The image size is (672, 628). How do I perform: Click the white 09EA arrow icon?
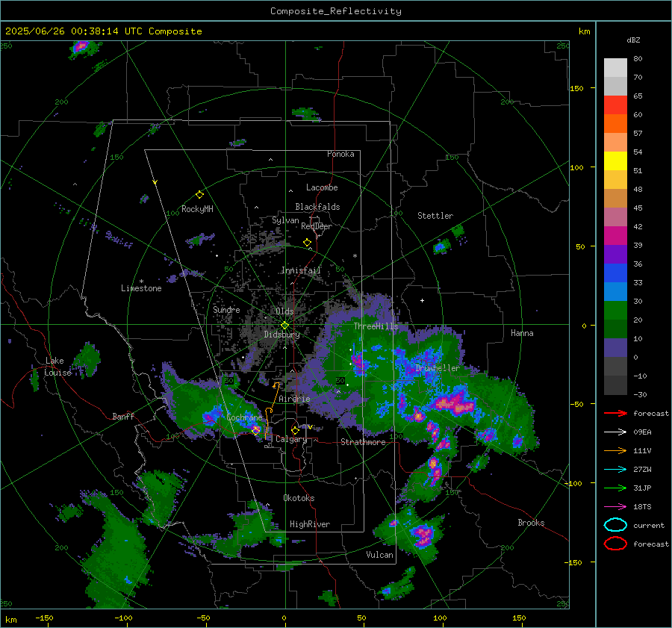click(615, 432)
